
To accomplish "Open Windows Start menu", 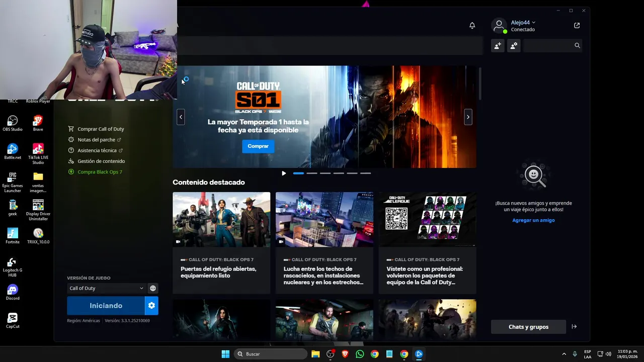I will point(225,354).
